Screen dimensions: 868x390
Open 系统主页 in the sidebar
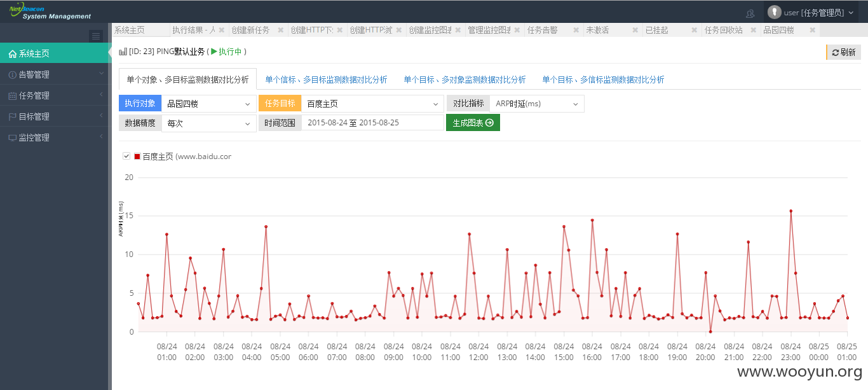(x=54, y=53)
